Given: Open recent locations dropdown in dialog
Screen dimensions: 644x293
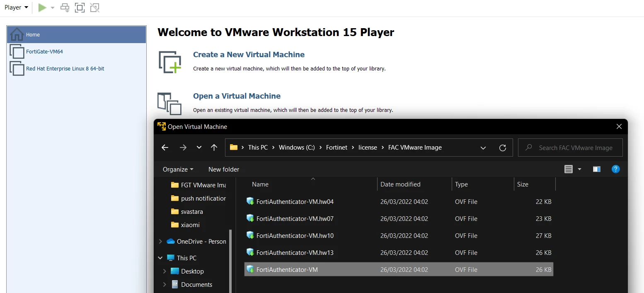Looking at the screenshot, I should (199, 148).
